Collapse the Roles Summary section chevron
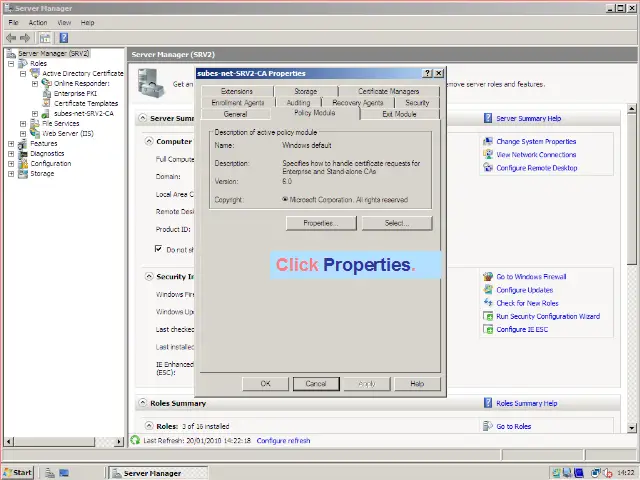 [142, 403]
